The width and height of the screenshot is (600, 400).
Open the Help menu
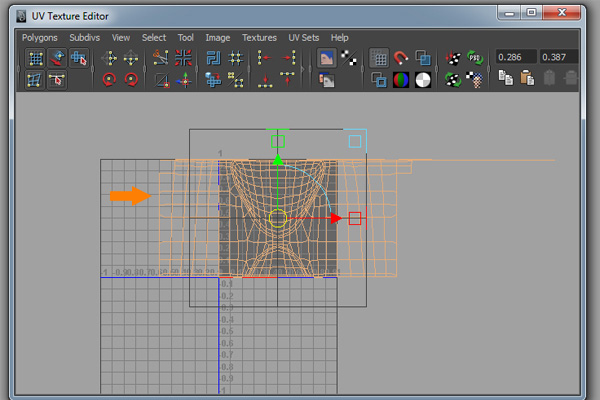pyautogui.click(x=340, y=37)
